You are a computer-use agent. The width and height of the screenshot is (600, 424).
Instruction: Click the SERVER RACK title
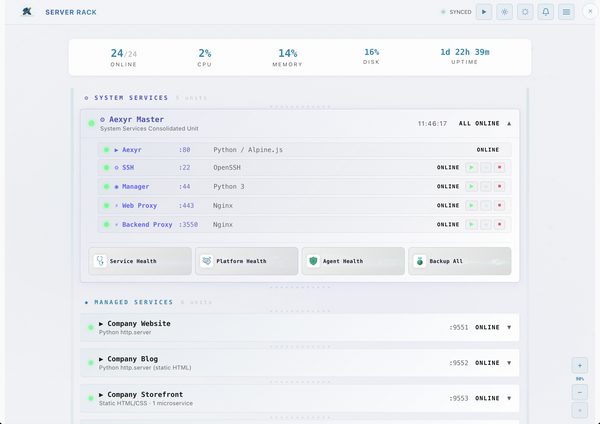pos(71,12)
